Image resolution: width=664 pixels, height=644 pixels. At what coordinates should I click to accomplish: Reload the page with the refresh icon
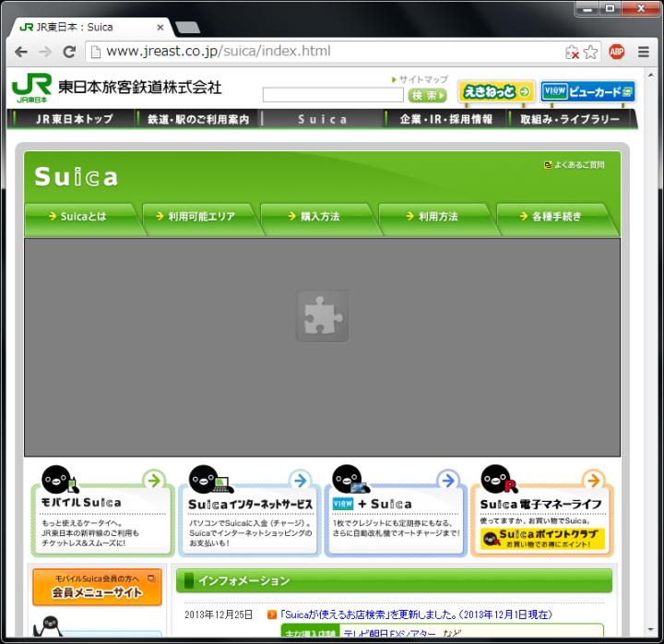pyautogui.click(x=68, y=53)
